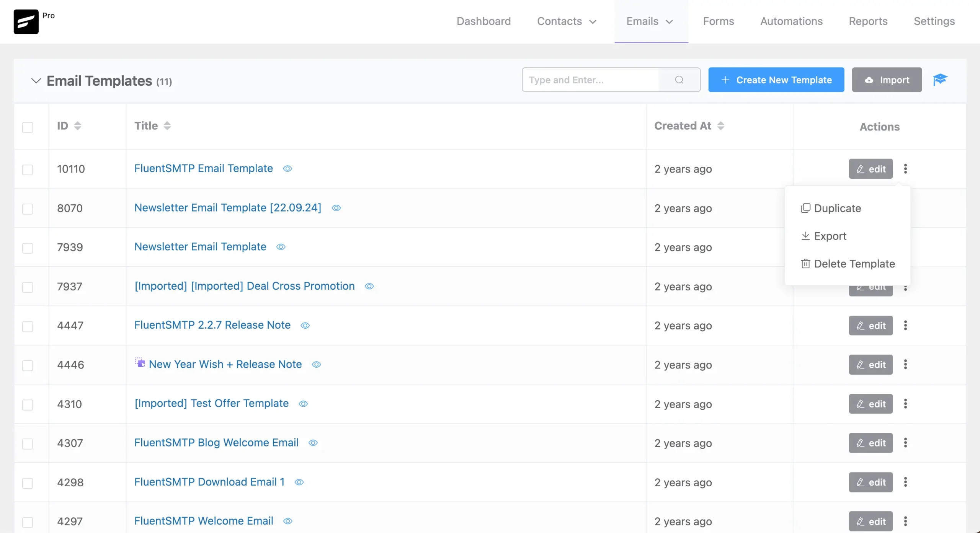Open the Settings tab
This screenshot has width=980, height=533.
pos(934,21)
